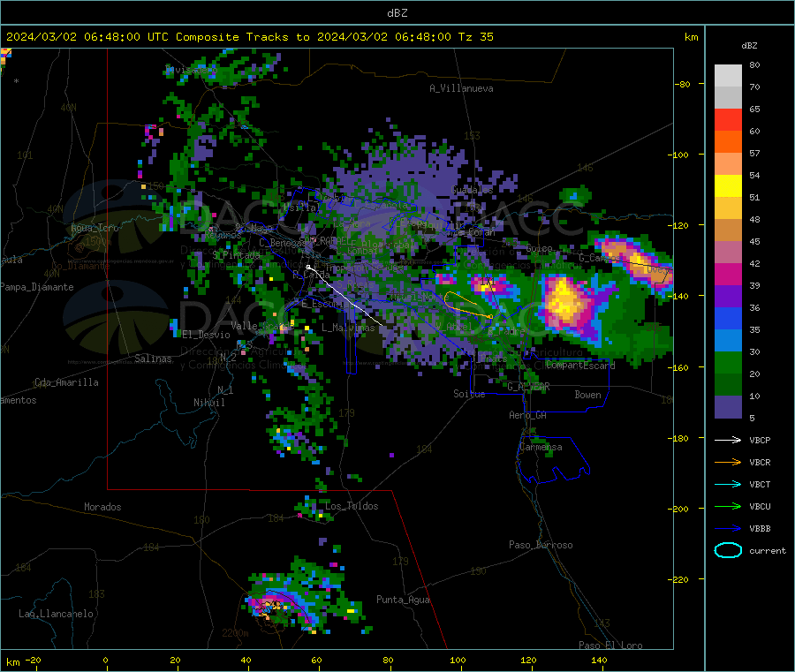The width and height of the screenshot is (795, 672).
Task: Click the Paso_Barroso map label
Action: tap(541, 545)
